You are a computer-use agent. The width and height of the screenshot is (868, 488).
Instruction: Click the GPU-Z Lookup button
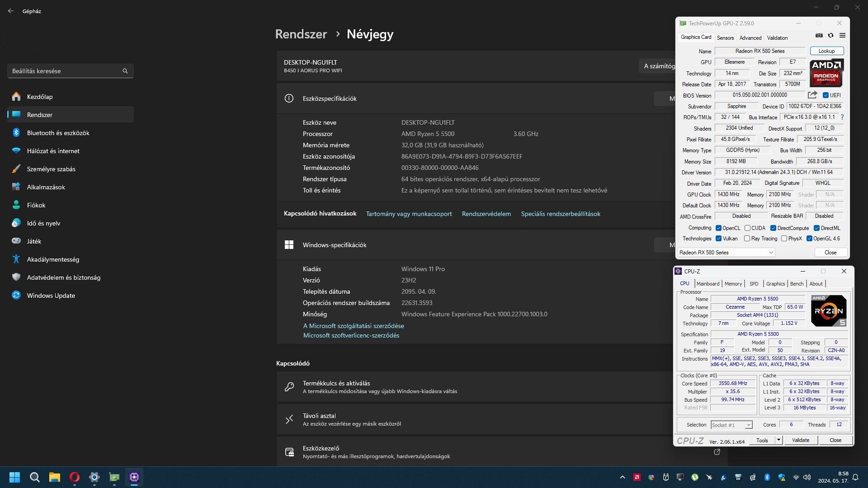826,51
